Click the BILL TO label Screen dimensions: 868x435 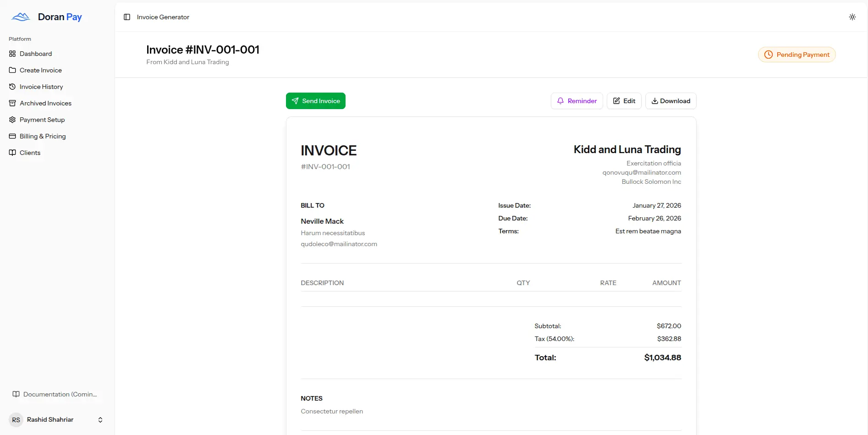click(313, 205)
